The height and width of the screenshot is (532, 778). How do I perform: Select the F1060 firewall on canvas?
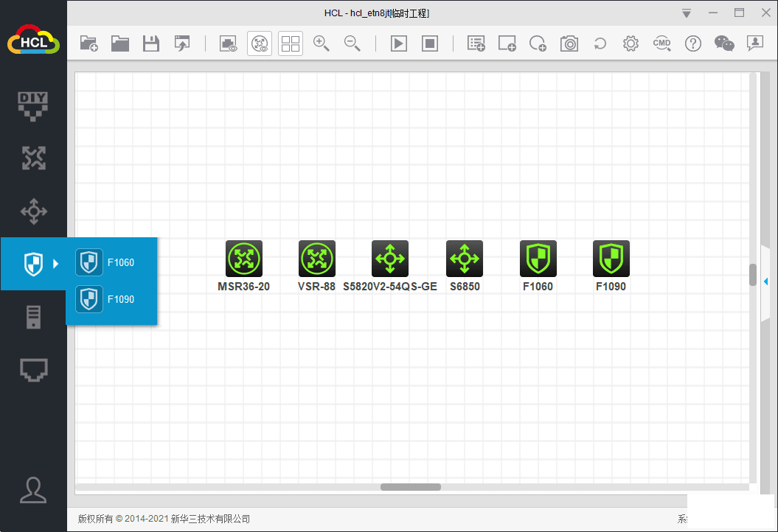[x=538, y=259]
